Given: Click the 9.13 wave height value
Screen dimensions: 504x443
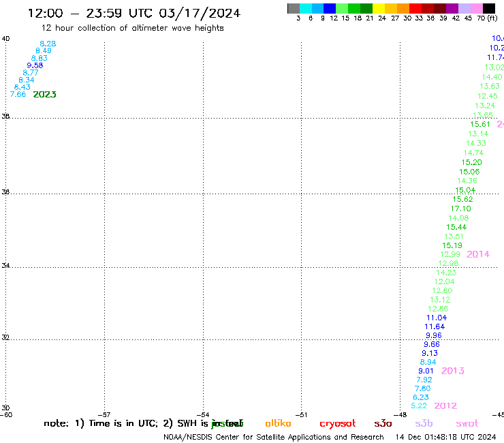Looking at the screenshot, I should coord(430,353).
